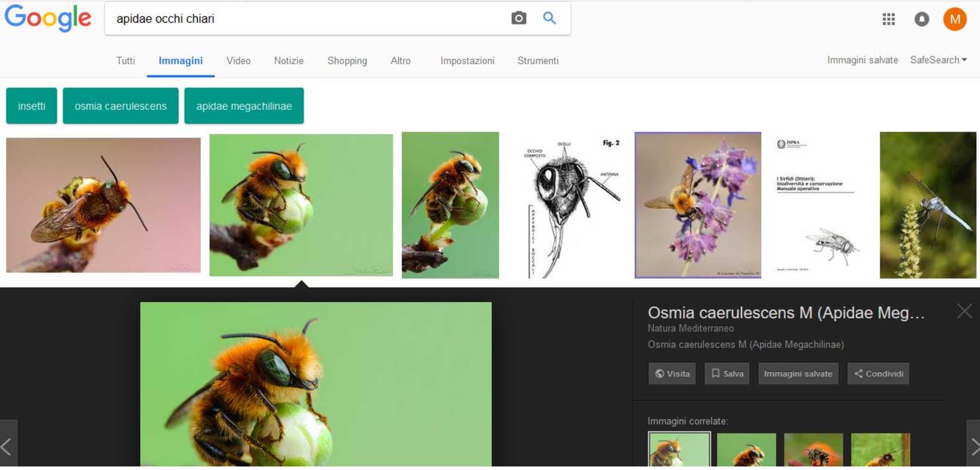Viewport: 980px width, 470px height.
Task: Close the image preview panel
Action: pyautogui.click(x=964, y=311)
